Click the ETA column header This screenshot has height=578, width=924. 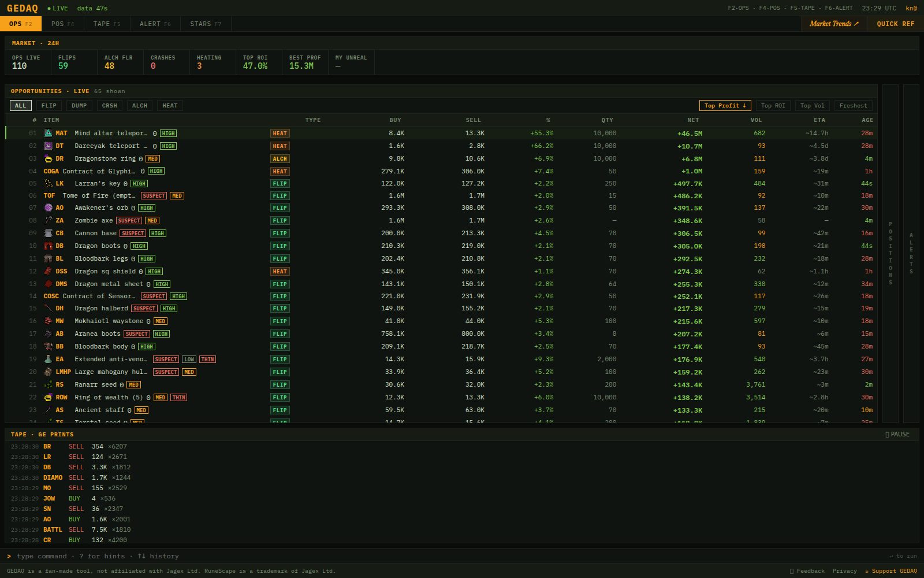coord(819,120)
